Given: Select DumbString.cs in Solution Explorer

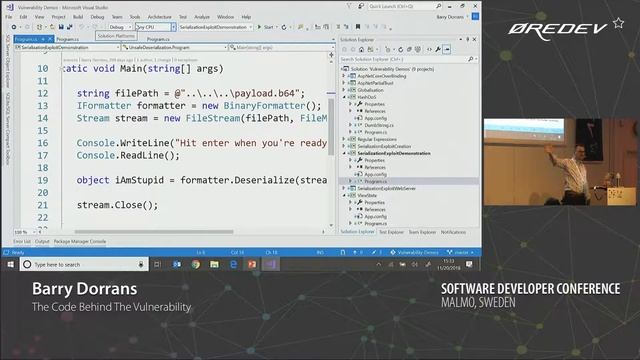Looking at the screenshot, I should click(379, 125).
